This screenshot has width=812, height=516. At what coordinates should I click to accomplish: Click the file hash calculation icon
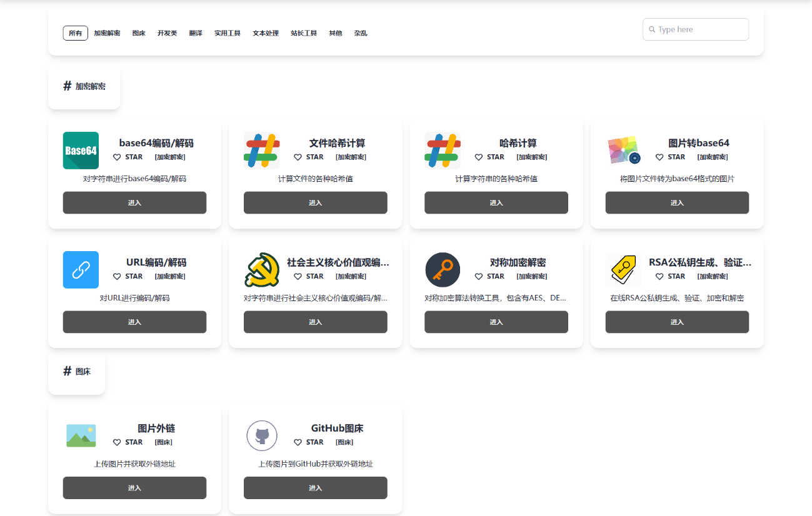click(x=261, y=151)
